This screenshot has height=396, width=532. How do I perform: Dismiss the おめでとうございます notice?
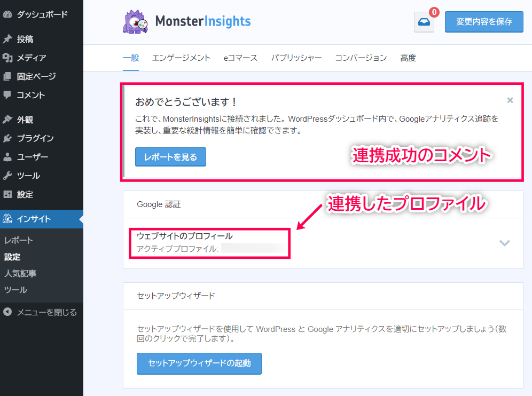tap(510, 100)
